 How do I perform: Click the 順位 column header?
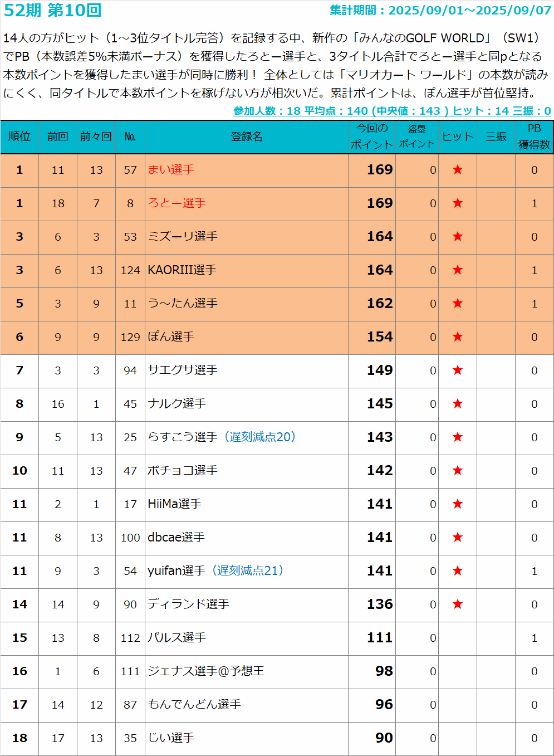(x=19, y=136)
